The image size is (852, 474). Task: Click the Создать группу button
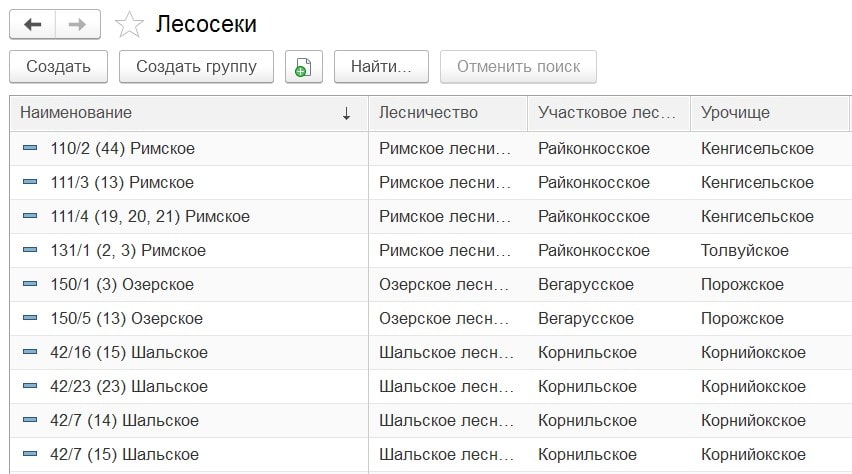pos(196,67)
